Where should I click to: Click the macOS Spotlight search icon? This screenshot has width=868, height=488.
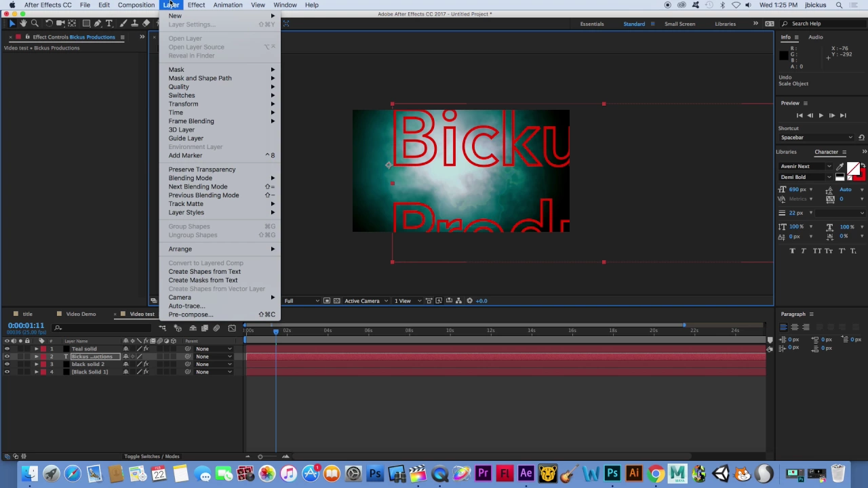click(839, 5)
